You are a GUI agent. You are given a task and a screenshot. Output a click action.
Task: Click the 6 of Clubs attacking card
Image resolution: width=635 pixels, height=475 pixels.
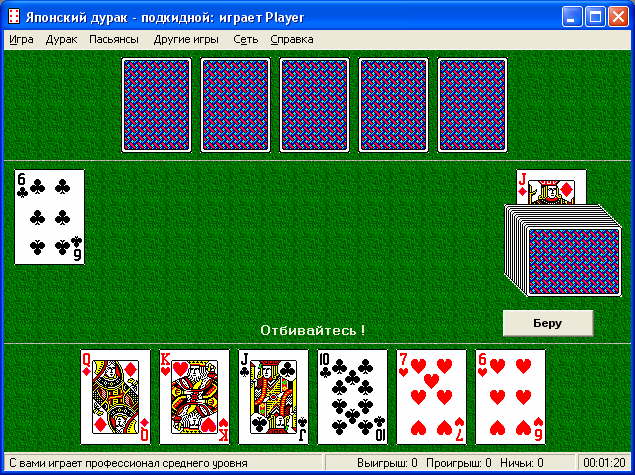[x=49, y=217]
